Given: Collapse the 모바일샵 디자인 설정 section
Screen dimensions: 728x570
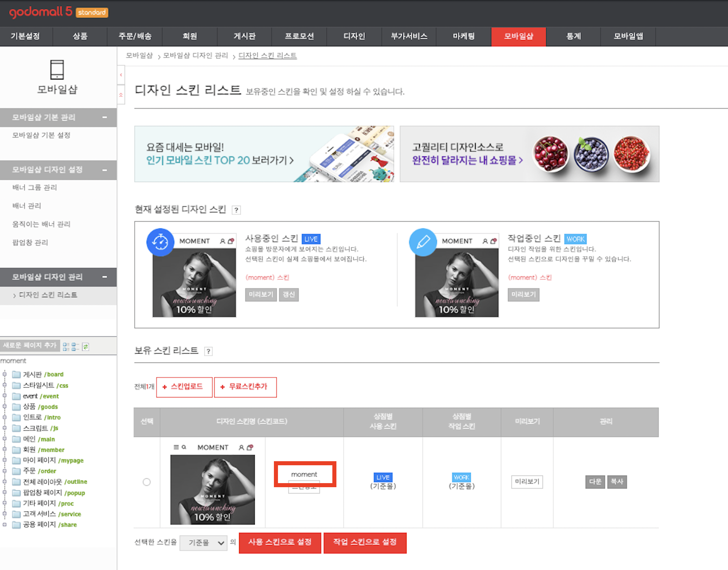Looking at the screenshot, I should [x=105, y=170].
